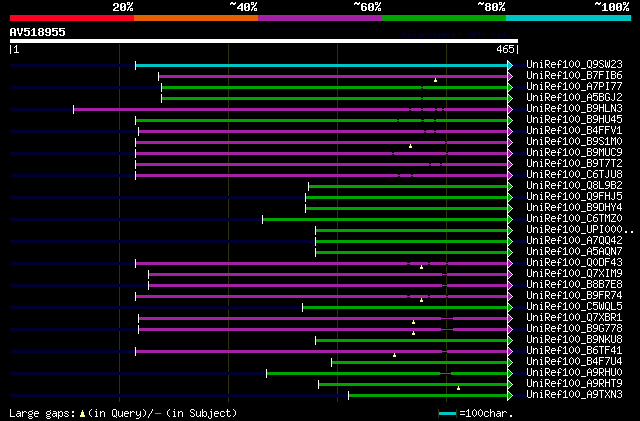Click the cyan scale bar beside =100char.
Viewport: 640px width, 421px height.
[447, 414]
